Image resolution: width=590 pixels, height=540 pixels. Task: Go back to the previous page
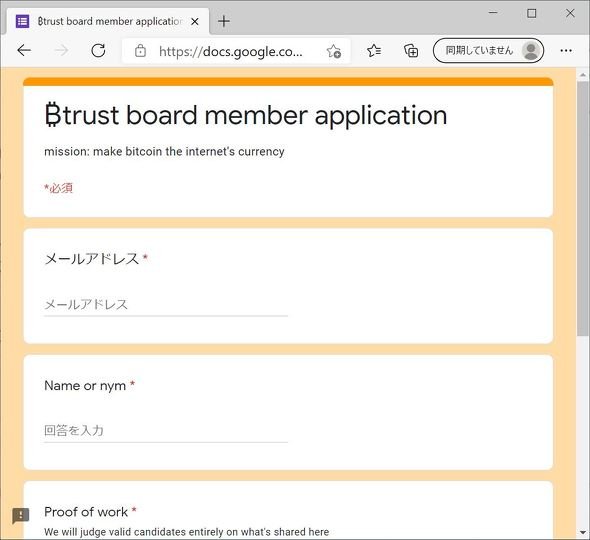(24, 50)
